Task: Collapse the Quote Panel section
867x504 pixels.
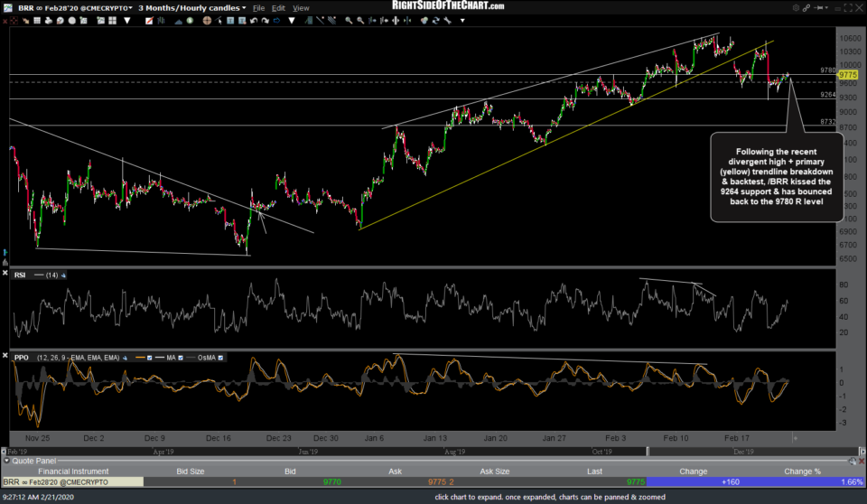Action: point(7,461)
